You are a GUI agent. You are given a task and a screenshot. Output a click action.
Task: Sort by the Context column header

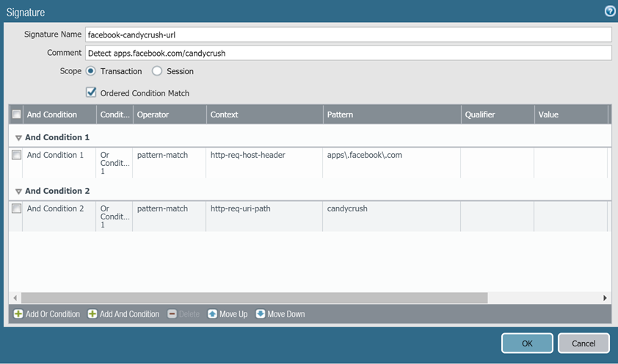(x=264, y=114)
